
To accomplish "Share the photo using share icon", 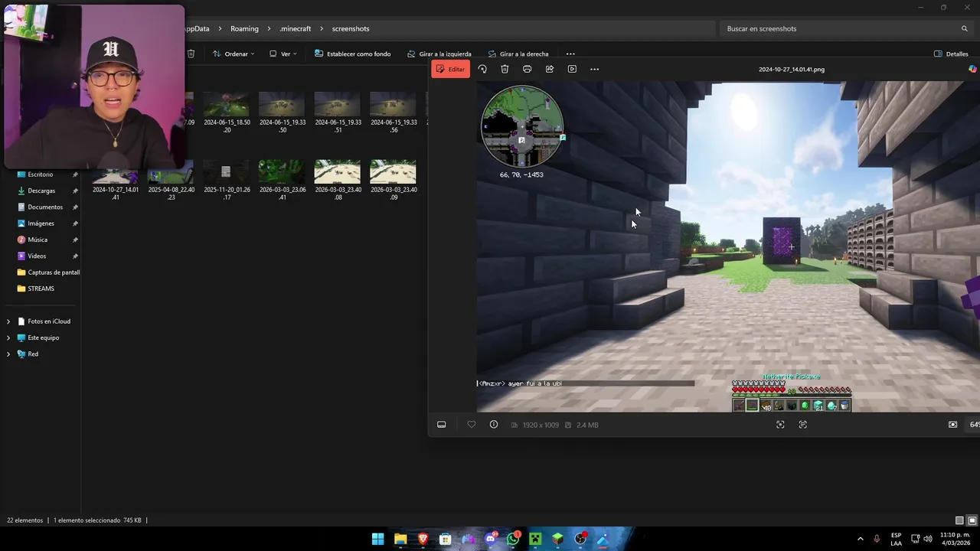I will coord(550,69).
